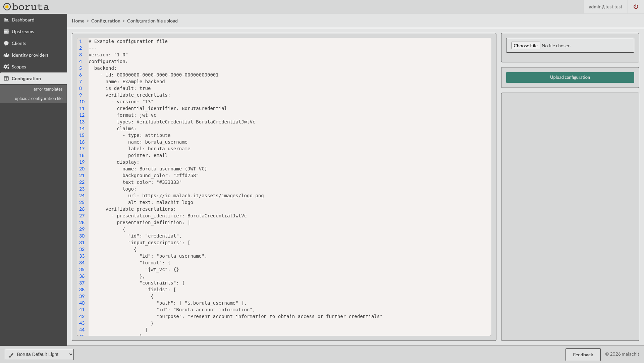Click the 'version: "1.0"' line

pos(108,55)
